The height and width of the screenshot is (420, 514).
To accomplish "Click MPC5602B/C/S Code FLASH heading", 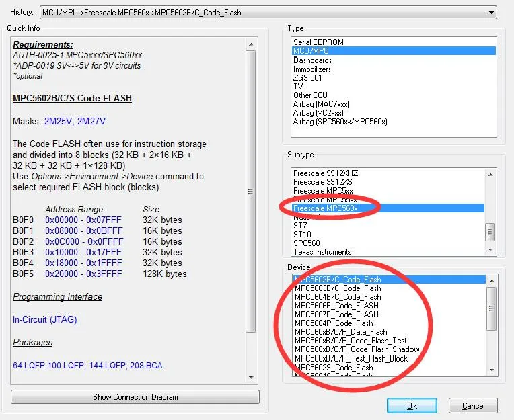I will [72, 98].
